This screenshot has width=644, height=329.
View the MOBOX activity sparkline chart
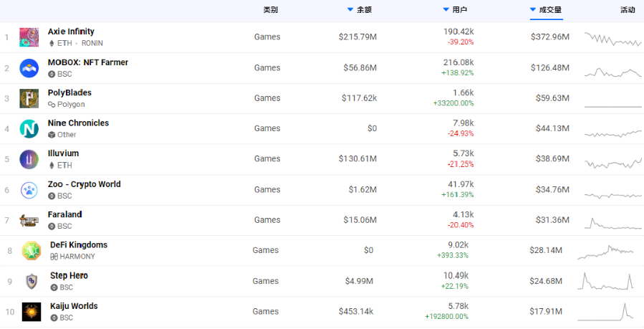pos(612,72)
